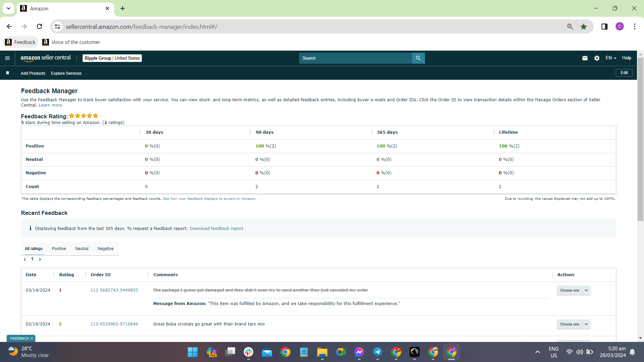
Task: Open the 'See how your feedback displays' link
Action: coord(210,199)
